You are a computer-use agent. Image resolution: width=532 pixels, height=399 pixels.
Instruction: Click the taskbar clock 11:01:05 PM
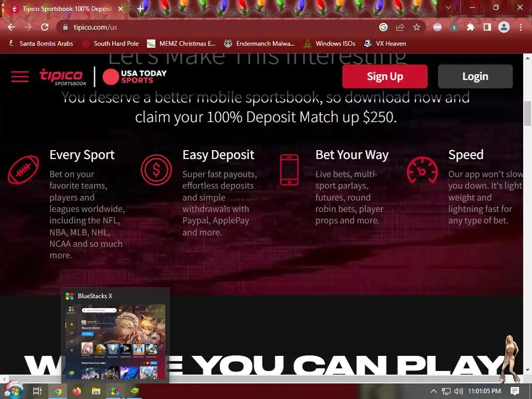(x=484, y=391)
